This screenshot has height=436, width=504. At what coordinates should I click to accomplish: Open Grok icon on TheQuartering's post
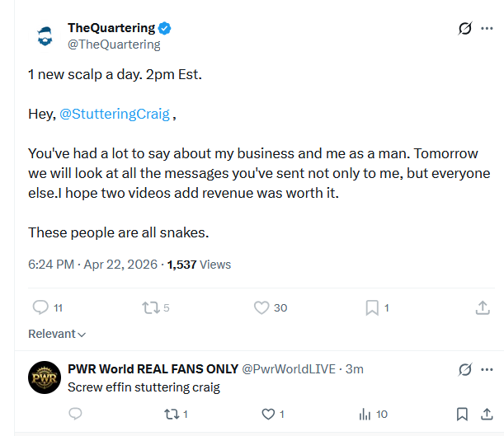point(464,28)
